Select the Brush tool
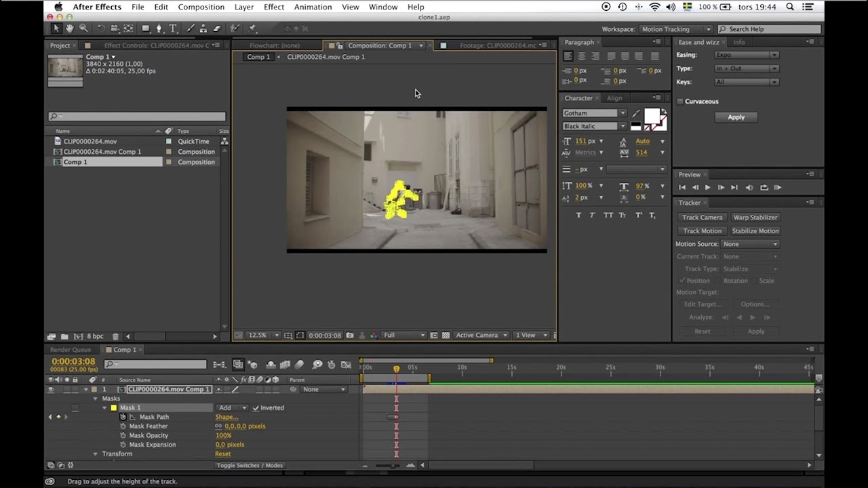 (x=191, y=28)
